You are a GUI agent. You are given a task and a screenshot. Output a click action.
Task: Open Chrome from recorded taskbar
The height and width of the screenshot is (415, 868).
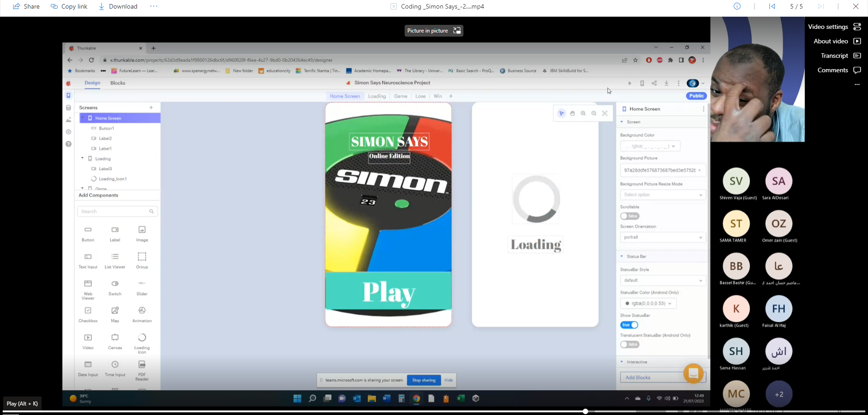(416, 398)
